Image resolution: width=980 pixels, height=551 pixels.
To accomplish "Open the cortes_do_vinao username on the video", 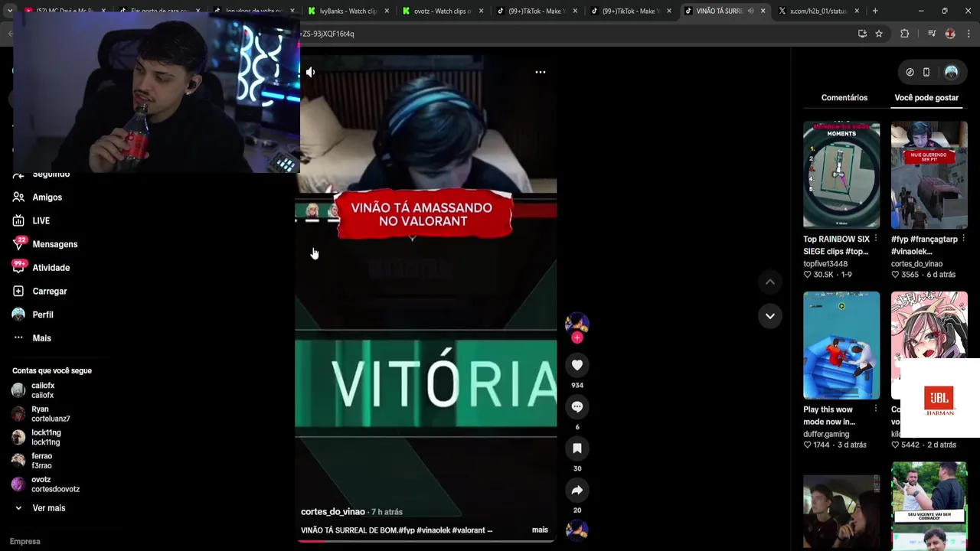I will (332, 512).
